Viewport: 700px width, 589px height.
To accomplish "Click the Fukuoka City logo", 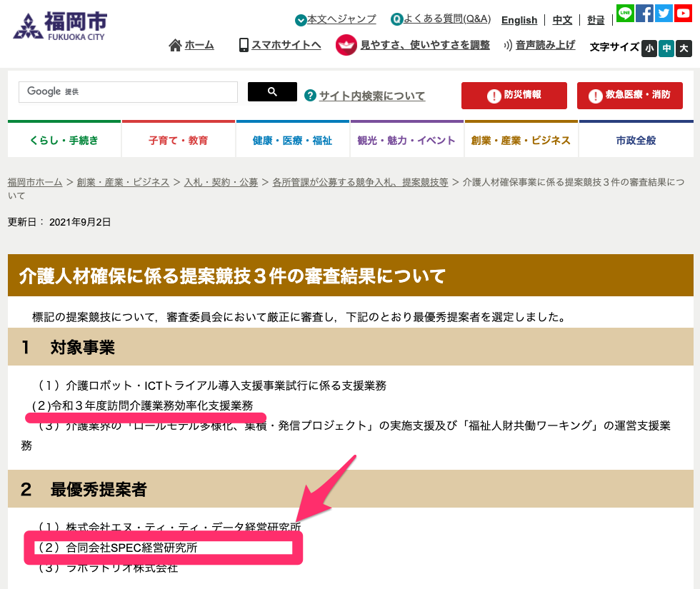I will click(x=60, y=26).
